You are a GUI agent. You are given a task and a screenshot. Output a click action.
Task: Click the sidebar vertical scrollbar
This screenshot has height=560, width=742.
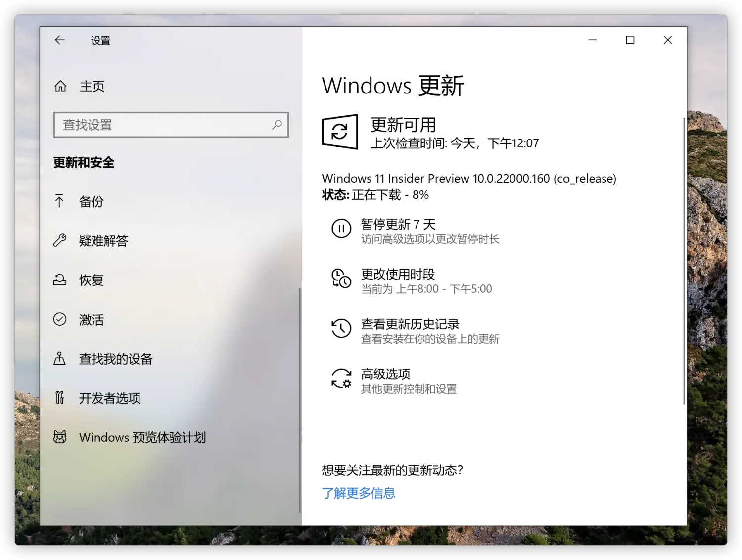[x=299, y=400]
